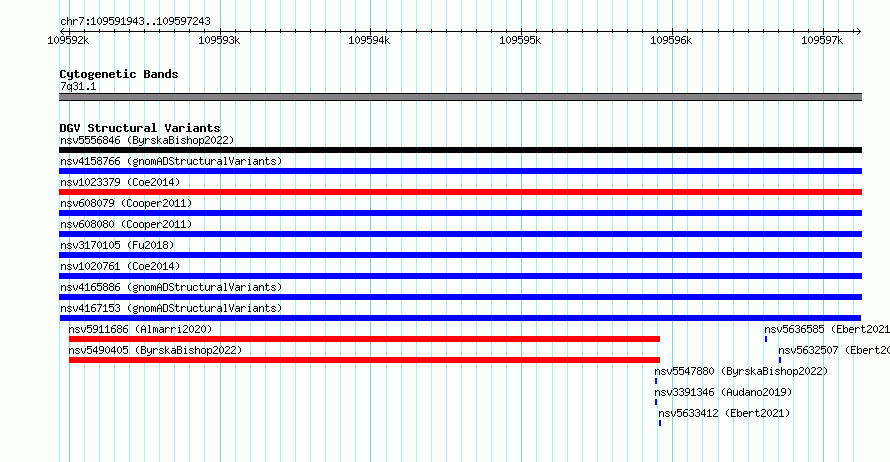Select the gray 7q31.1 cytogenetic band bar

[460, 97]
